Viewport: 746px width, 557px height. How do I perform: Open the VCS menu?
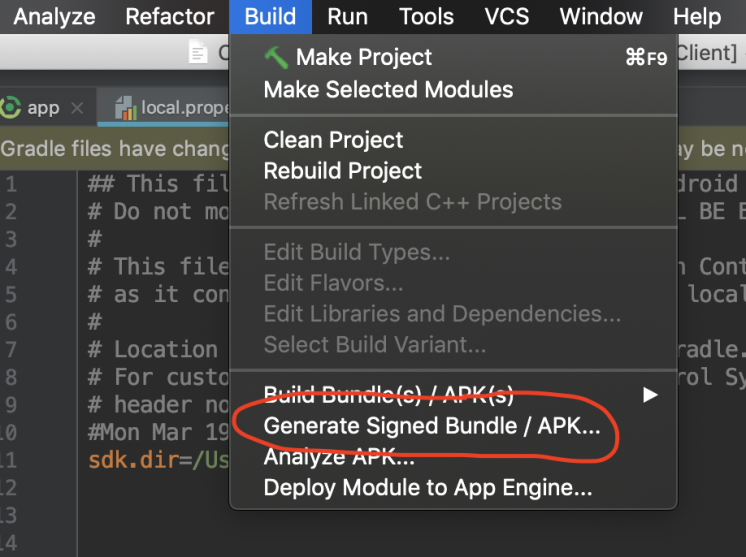[507, 17]
